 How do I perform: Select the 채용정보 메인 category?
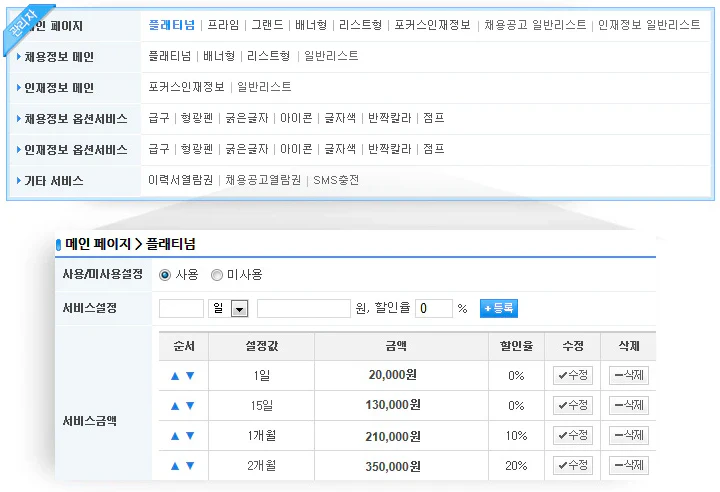(x=59, y=57)
